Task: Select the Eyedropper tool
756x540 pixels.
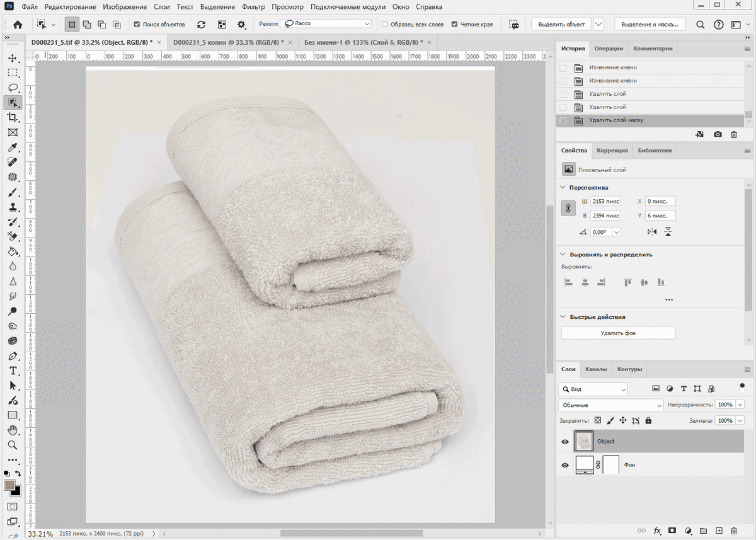Action: [x=12, y=147]
